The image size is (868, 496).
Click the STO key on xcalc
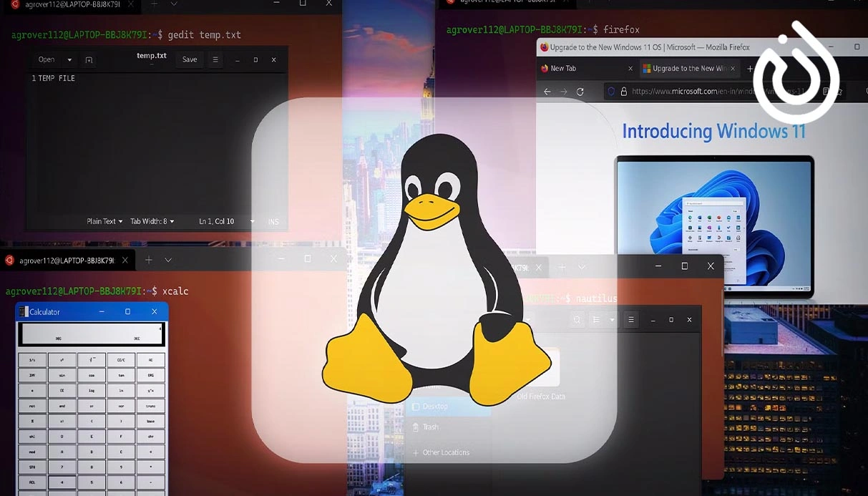[x=32, y=467]
